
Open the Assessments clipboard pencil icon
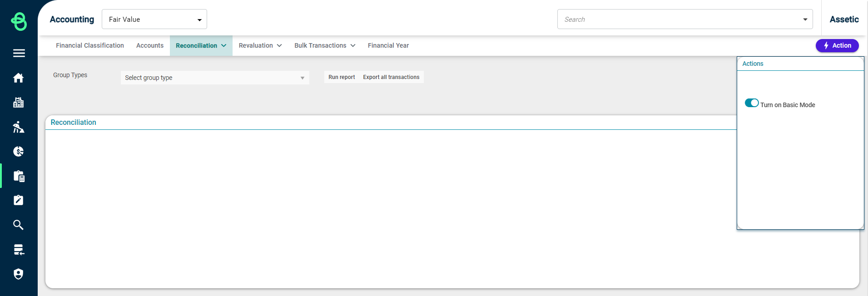point(19,200)
